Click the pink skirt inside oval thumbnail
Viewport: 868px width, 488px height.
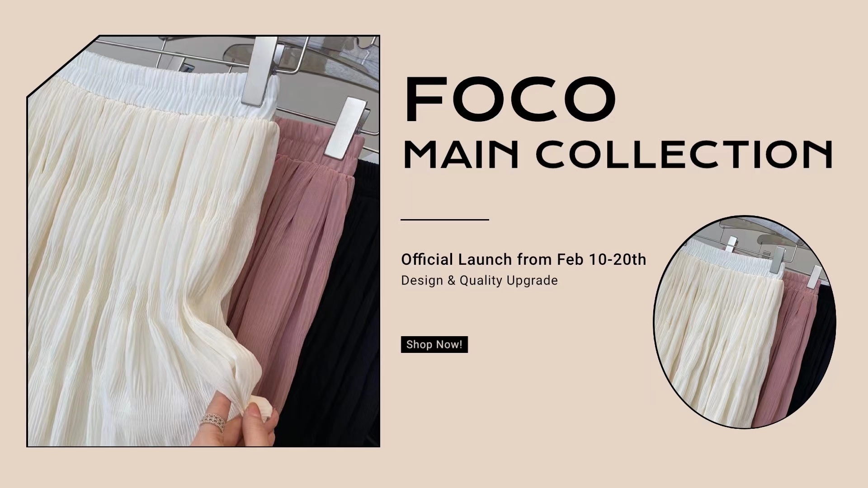[789, 343]
